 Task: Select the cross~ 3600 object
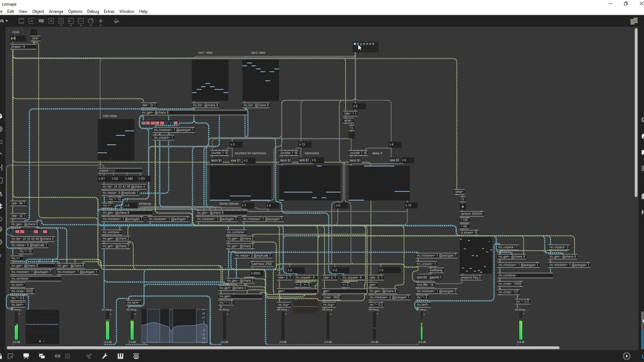(332, 297)
